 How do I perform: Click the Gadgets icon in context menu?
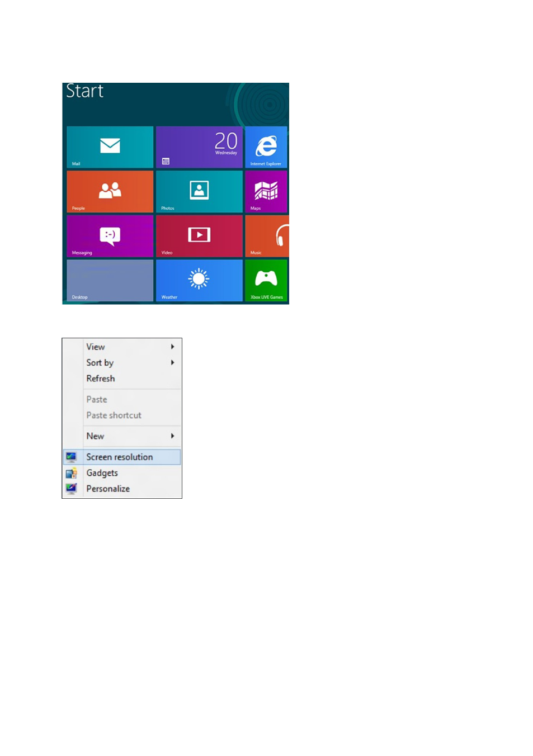(71, 473)
